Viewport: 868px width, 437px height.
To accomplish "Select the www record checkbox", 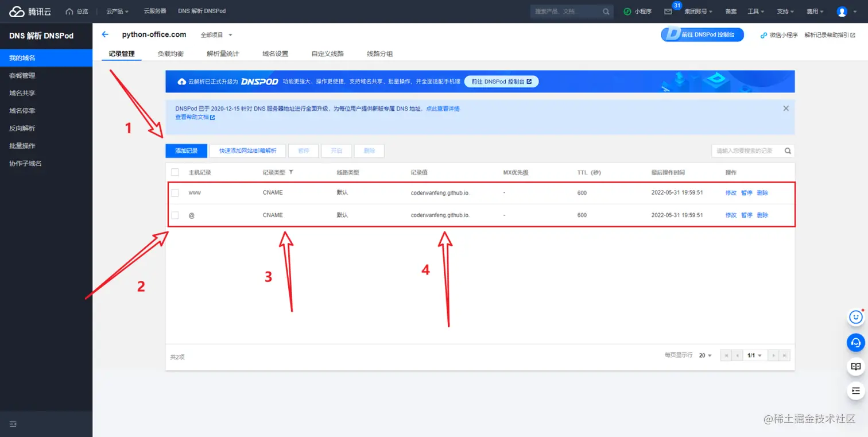I will (x=175, y=193).
